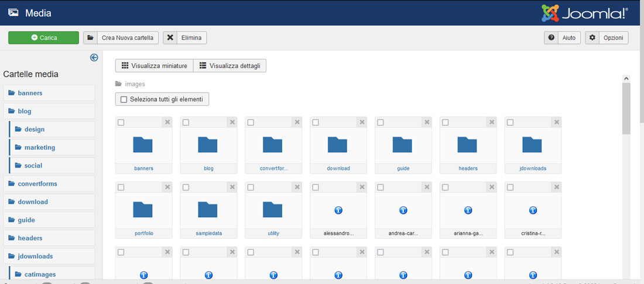Open the sampledata folder icon
This screenshot has height=284, width=644.
[208, 210]
